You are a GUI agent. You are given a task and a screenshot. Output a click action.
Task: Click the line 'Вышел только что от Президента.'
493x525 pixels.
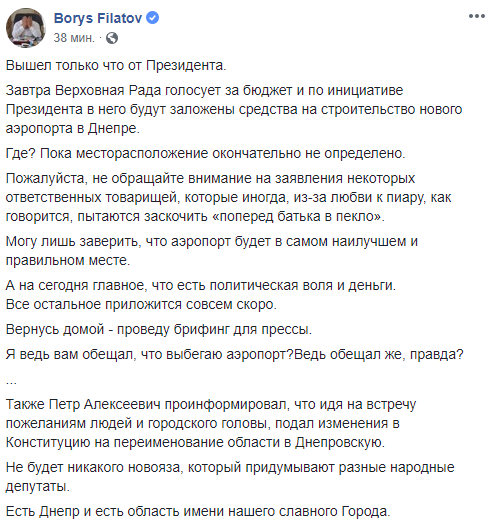point(116,65)
